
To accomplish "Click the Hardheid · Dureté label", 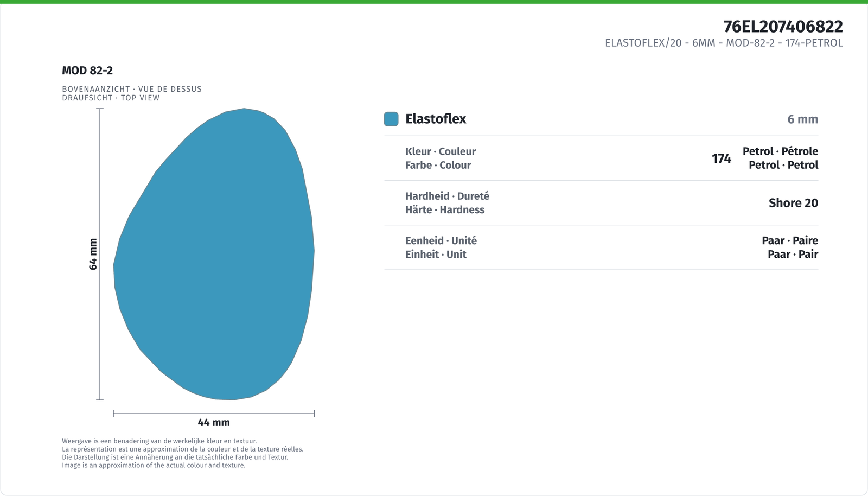I will click(447, 196).
